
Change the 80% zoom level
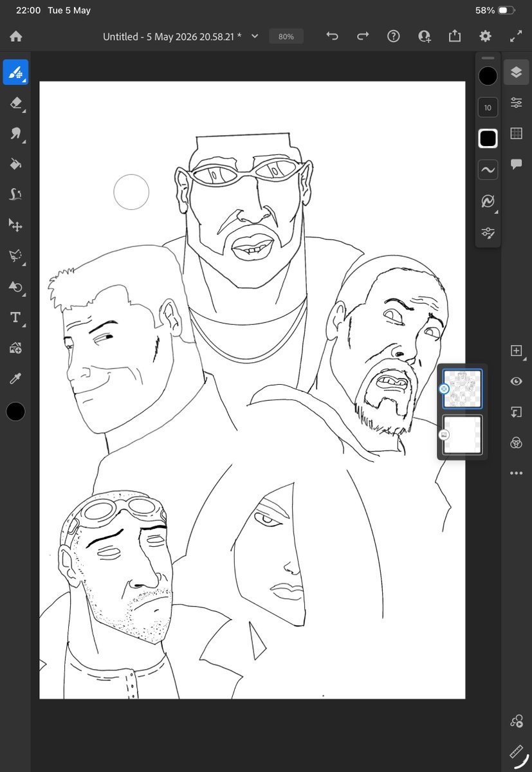[286, 37]
